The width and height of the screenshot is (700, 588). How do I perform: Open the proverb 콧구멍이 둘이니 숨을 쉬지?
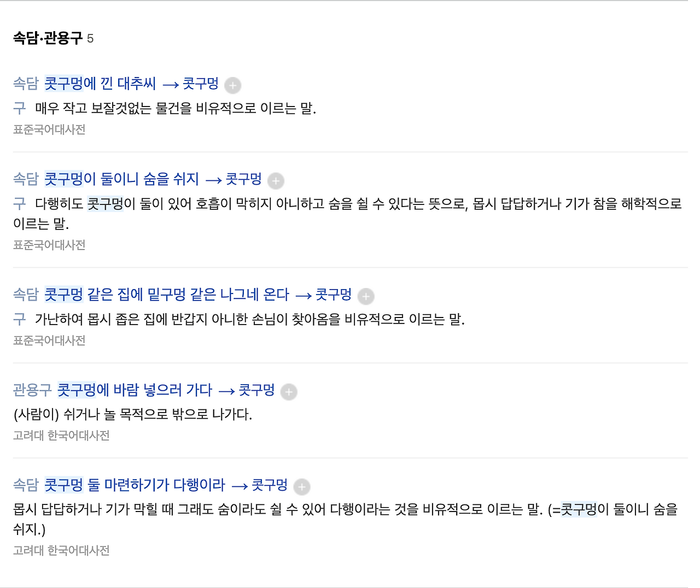(121, 179)
